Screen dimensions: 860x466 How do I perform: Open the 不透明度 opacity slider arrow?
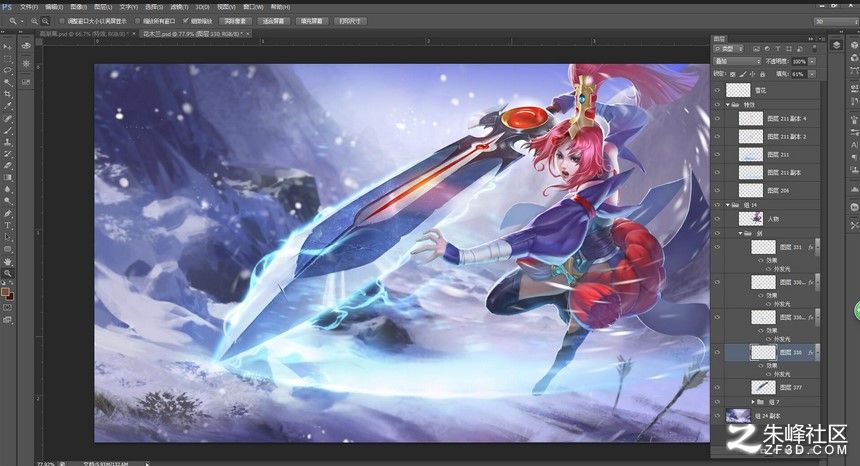pyautogui.click(x=812, y=61)
